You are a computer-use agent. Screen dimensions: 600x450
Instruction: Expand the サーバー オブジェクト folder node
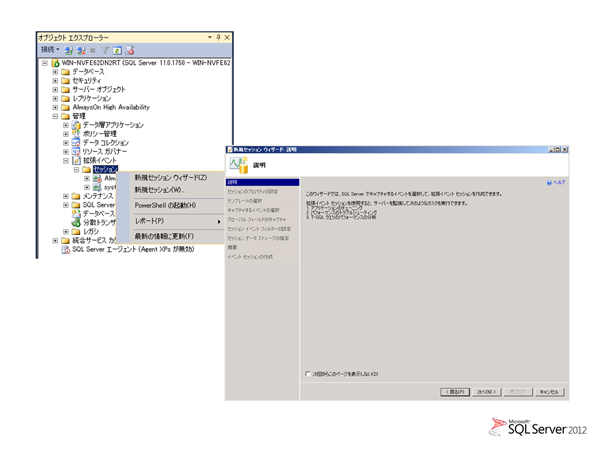click(55, 90)
